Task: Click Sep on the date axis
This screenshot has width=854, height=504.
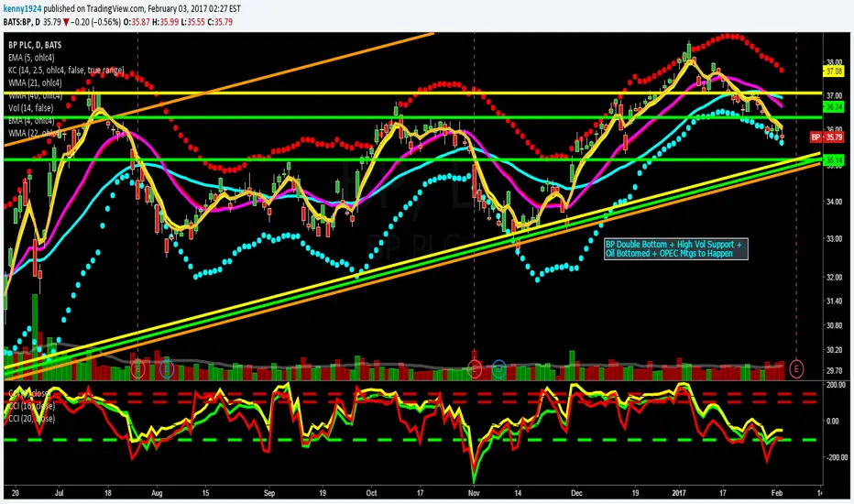Action: tap(269, 493)
